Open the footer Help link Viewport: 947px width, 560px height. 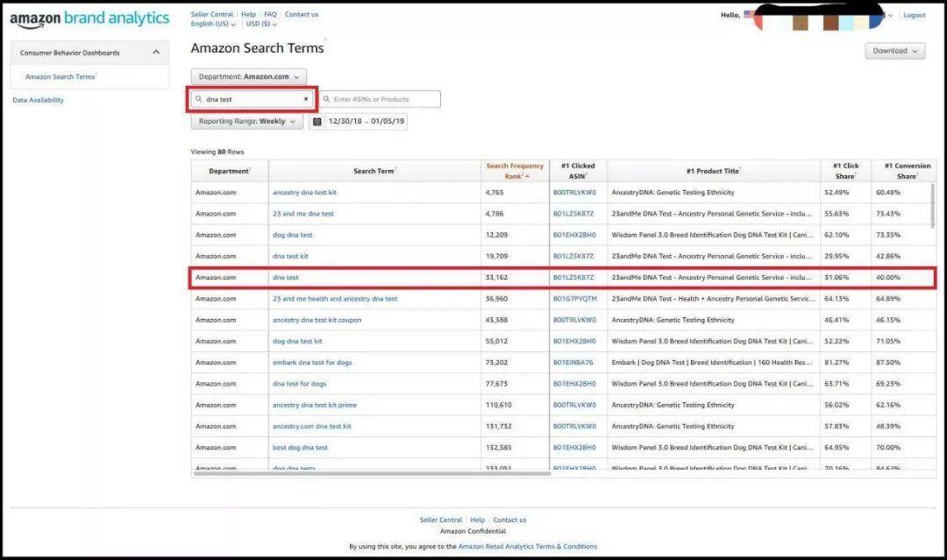[477, 521]
